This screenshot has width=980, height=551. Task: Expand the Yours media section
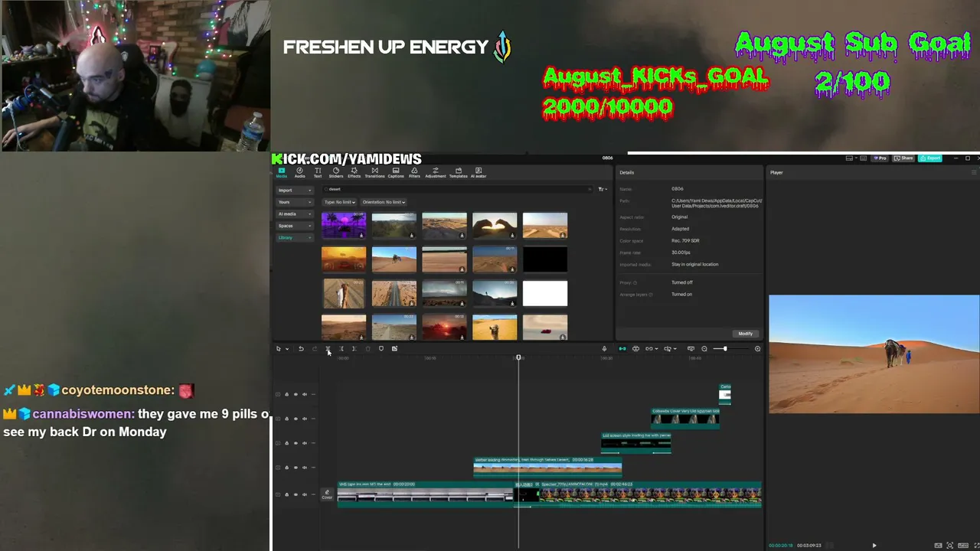point(294,202)
